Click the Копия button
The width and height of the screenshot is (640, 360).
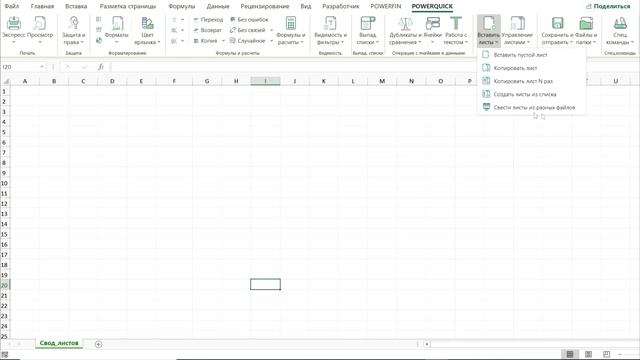[x=205, y=41]
